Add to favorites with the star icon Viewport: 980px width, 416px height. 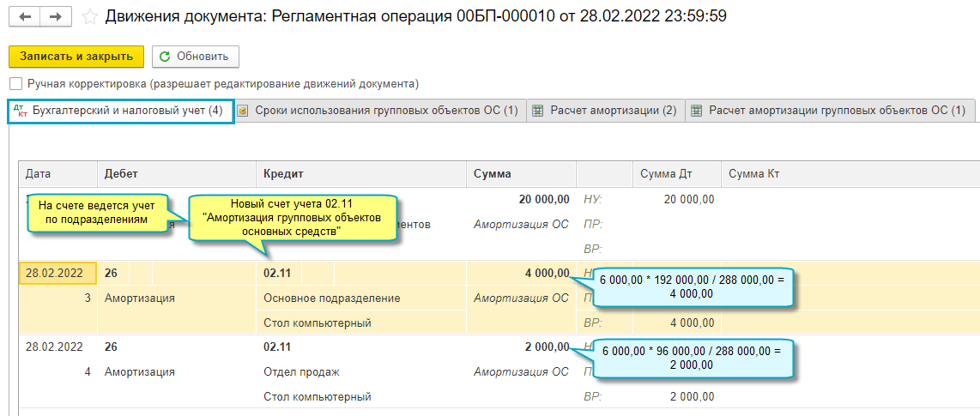pos(90,17)
